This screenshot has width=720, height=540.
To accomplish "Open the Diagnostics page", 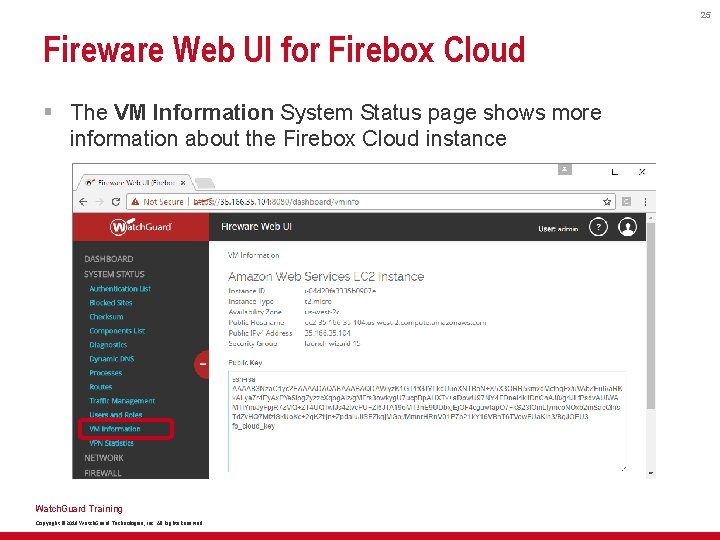I will 108,345.
